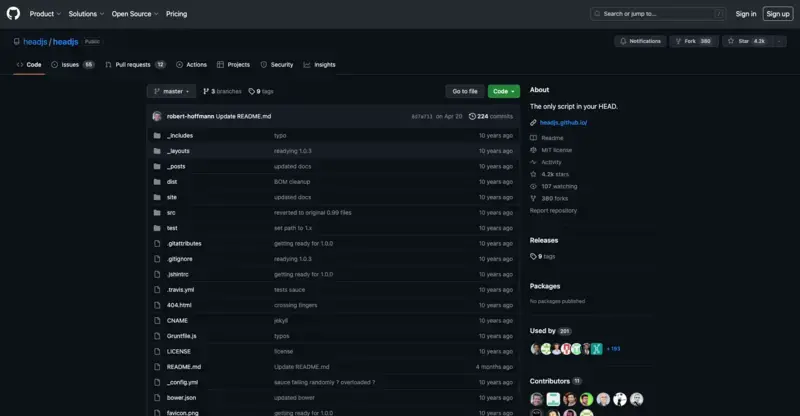
Task: Click the star icon in Star button
Action: click(x=731, y=41)
